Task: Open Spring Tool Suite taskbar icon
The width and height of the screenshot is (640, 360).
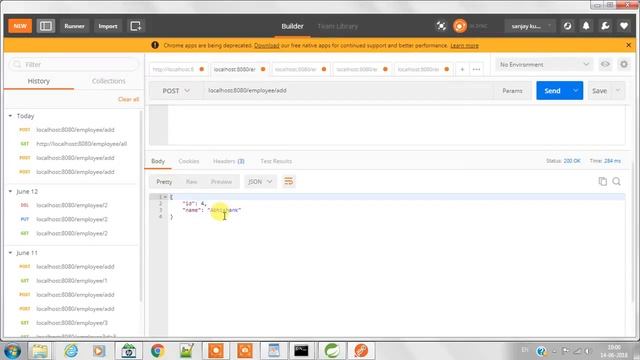Action: point(332,351)
